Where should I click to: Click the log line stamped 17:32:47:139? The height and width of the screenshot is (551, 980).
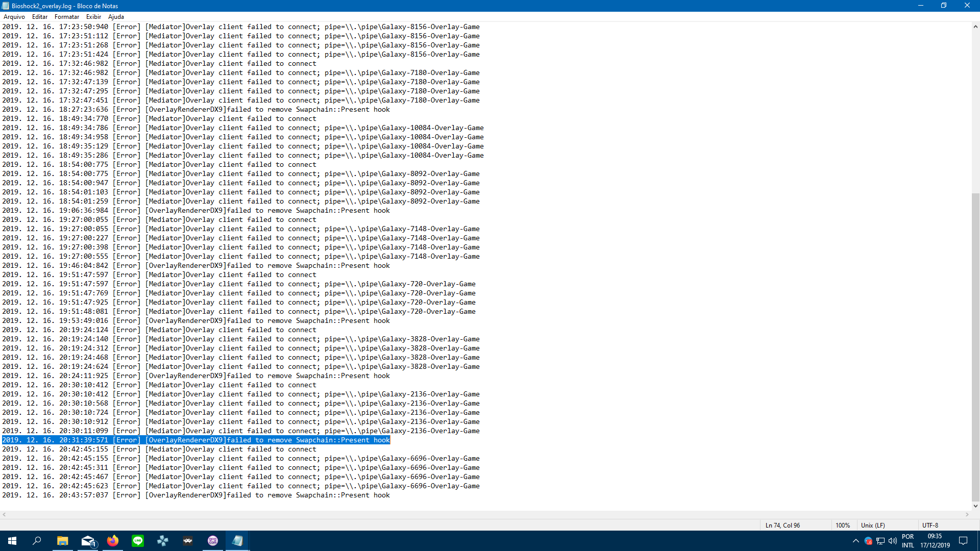click(x=241, y=82)
